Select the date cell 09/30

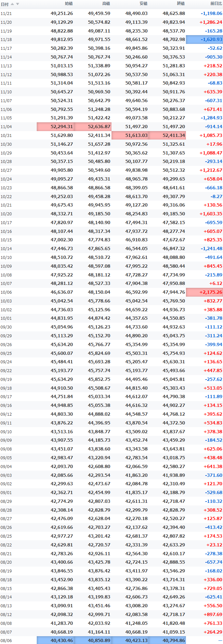pos(6,327)
